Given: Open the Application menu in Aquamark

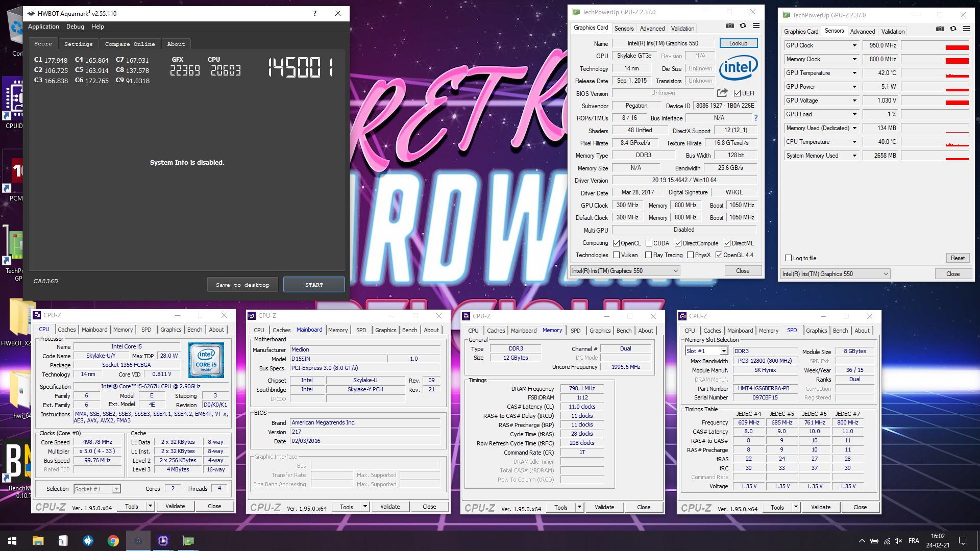Looking at the screenshot, I should (x=43, y=27).
